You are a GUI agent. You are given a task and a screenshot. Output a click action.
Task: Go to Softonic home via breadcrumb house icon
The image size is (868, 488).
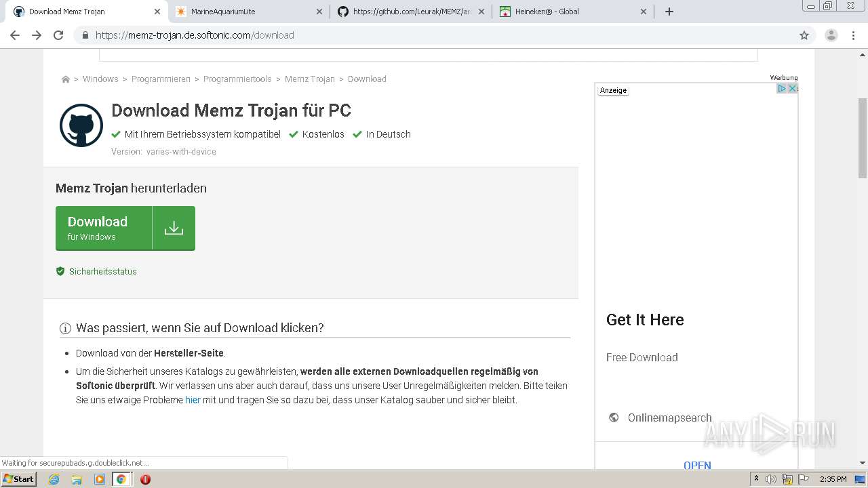[x=66, y=79]
